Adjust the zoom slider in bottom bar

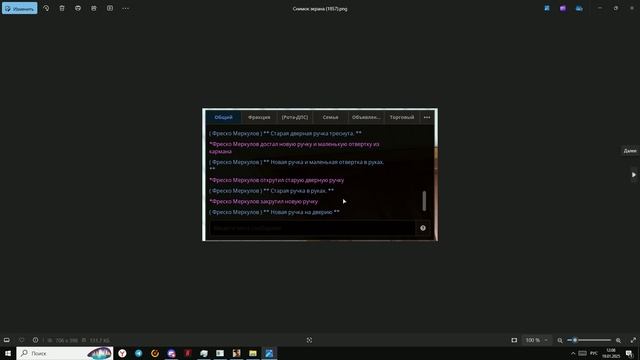[x=589, y=340]
